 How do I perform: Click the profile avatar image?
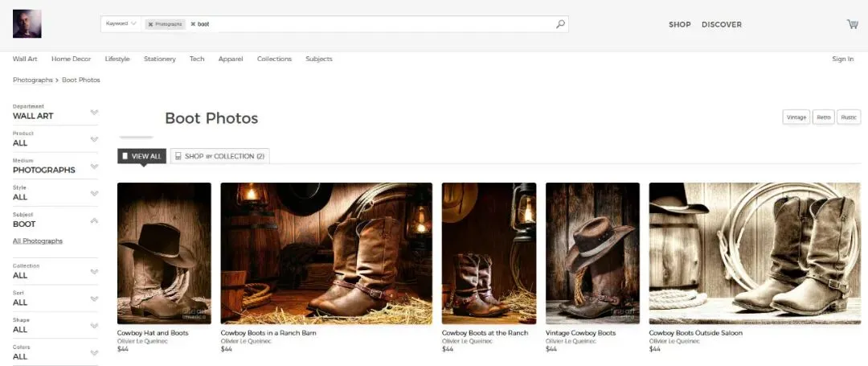pos(27,23)
